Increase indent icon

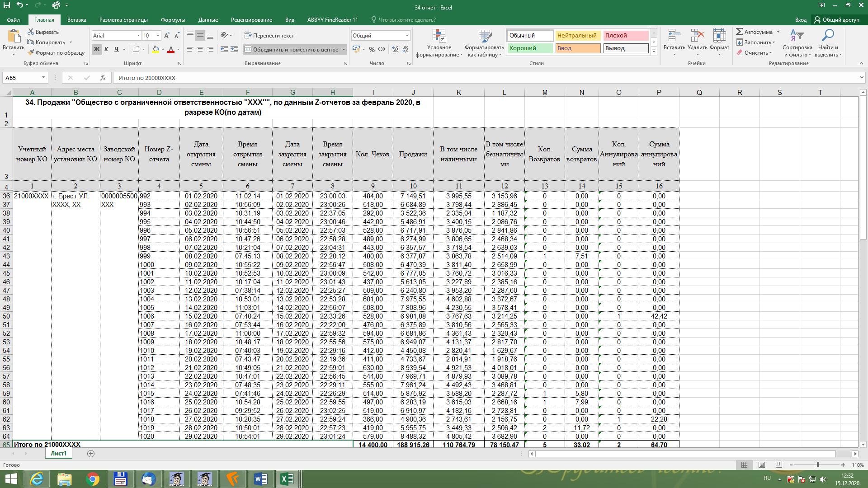click(x=234, y=49)
